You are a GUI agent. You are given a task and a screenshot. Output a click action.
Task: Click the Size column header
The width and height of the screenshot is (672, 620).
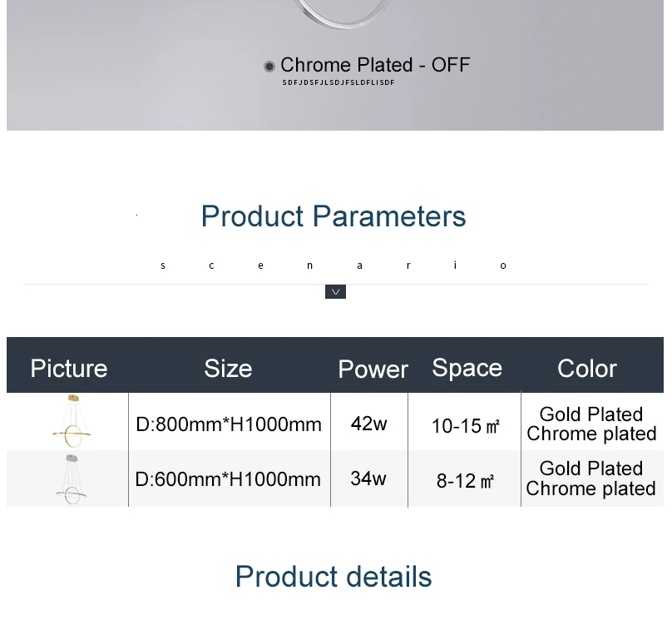click(x=228, y=368)
